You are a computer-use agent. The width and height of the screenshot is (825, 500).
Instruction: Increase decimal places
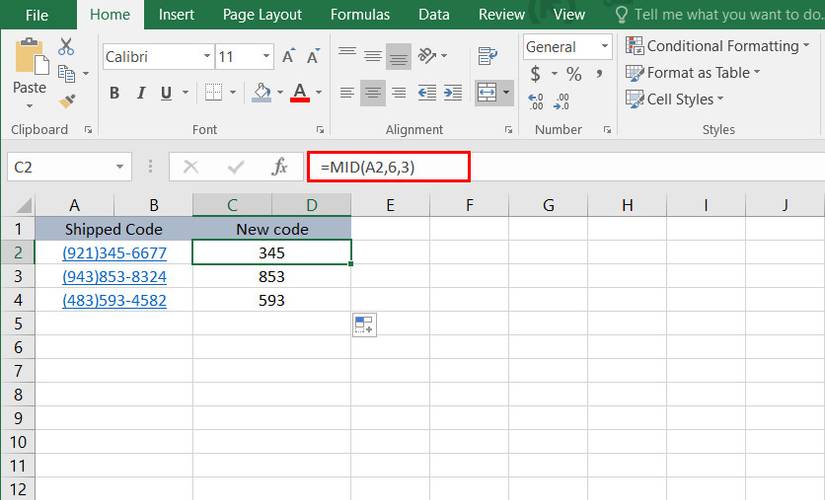point(536,101)
